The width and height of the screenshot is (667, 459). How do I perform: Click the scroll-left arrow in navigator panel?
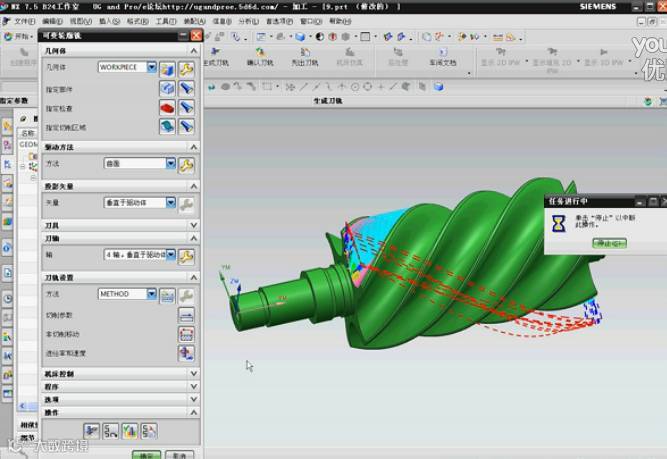coord(23,406)
